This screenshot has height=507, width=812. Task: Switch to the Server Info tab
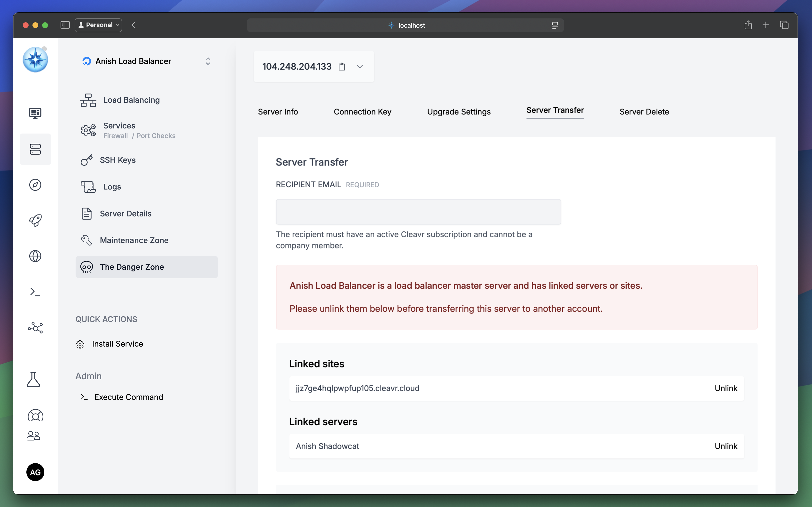click(x=278, y=112)
